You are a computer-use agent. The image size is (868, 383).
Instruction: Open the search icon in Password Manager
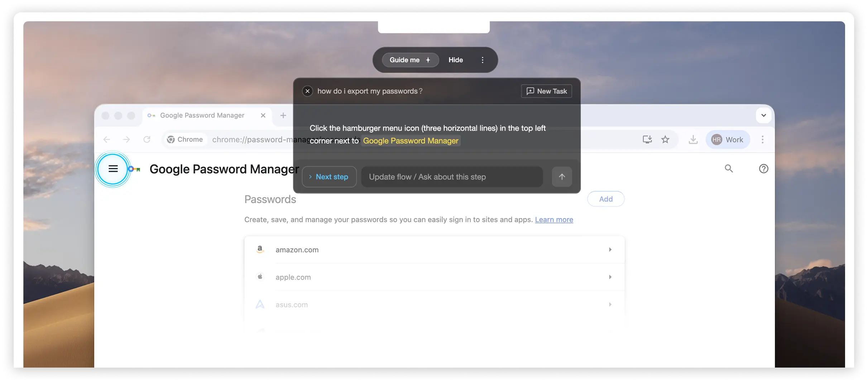pyautogui.click(x=729, y=168)
